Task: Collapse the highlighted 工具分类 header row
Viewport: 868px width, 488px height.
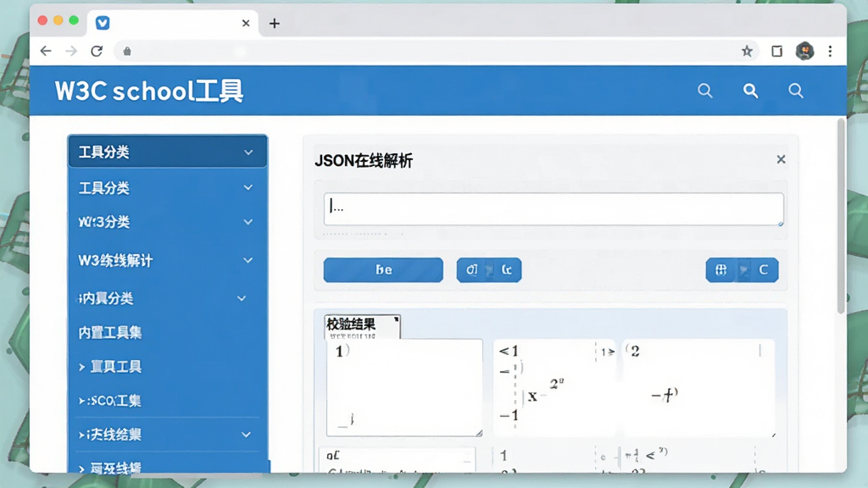Action: tap(167, 152)
